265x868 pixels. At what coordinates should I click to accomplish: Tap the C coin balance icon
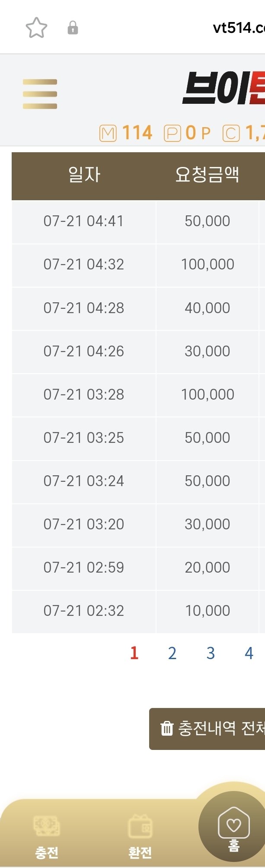pyautogui.click(x=231, y=133)
